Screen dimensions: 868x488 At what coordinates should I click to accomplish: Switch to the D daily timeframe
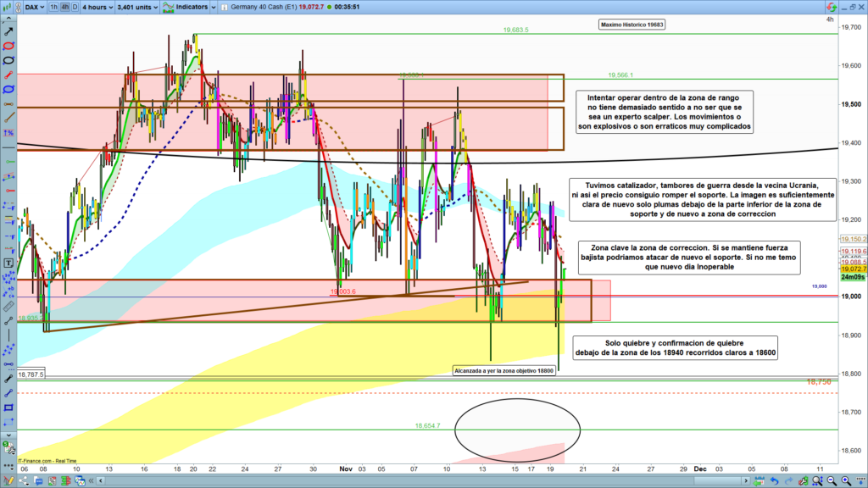coord(75,7)
